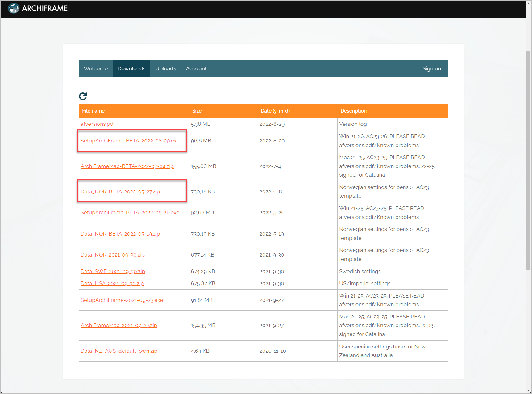This screenshot has width=532, height=394.
Task: Select the 155,66 MB size cell
Action: 223,166
